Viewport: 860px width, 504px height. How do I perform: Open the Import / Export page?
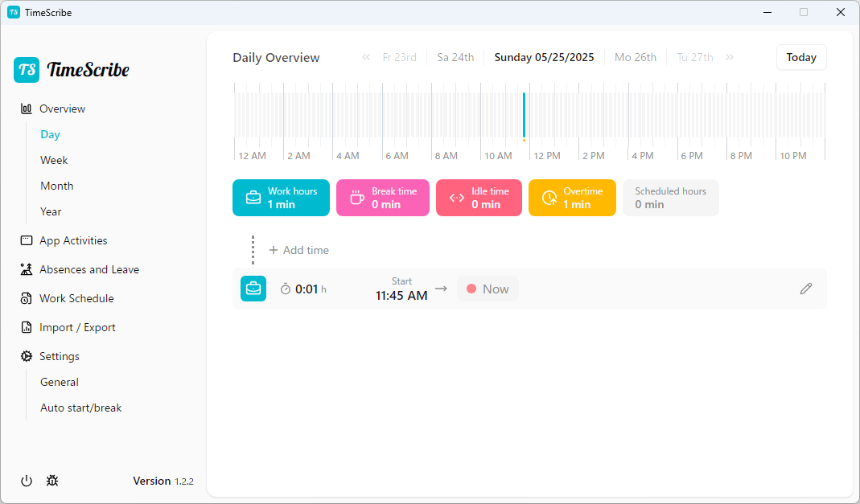click(x=77, y=328)
